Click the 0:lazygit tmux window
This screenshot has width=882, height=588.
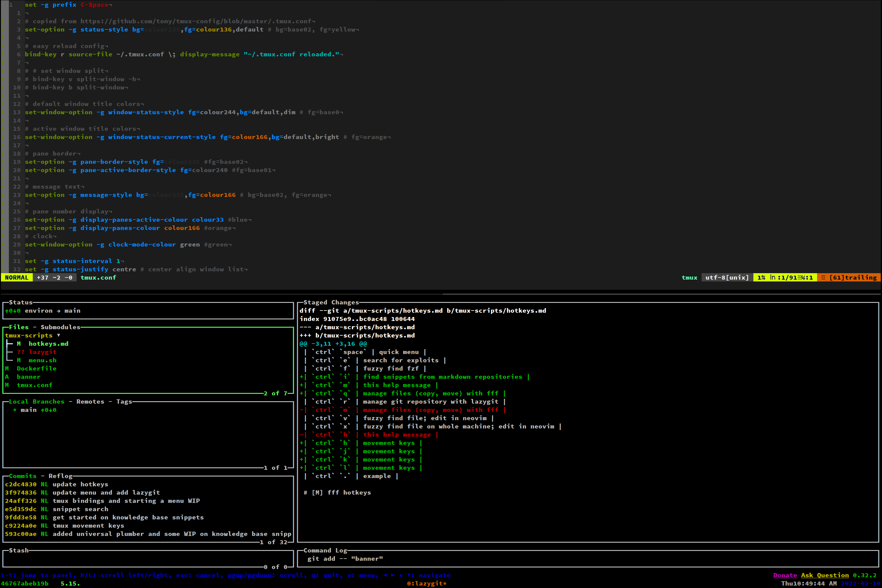pyautogui.click(x=427, y=583)
